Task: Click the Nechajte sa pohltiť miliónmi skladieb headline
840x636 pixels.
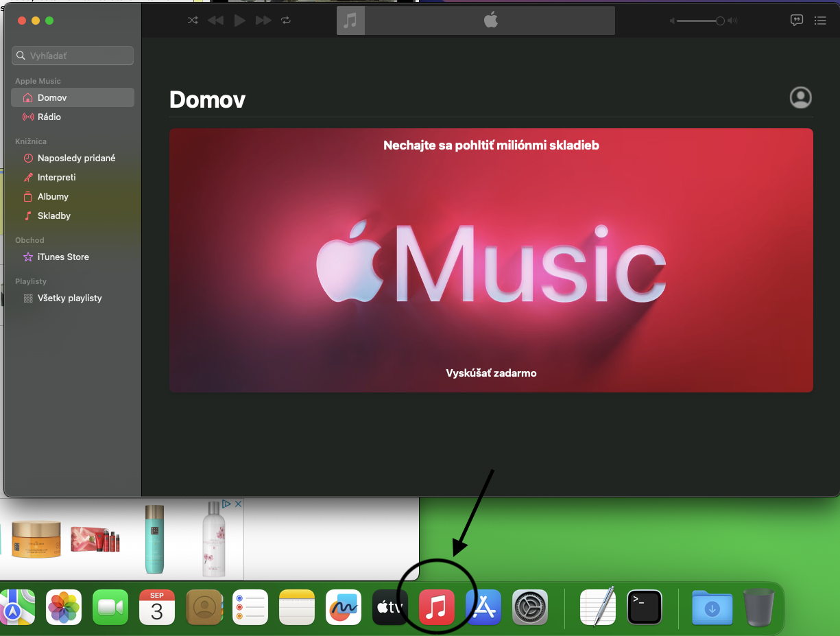Action: (491, 145)
